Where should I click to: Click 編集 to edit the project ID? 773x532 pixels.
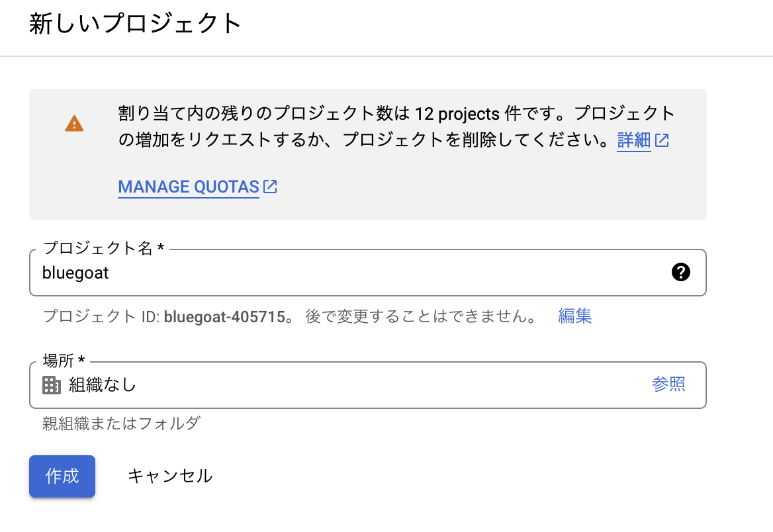574,316
